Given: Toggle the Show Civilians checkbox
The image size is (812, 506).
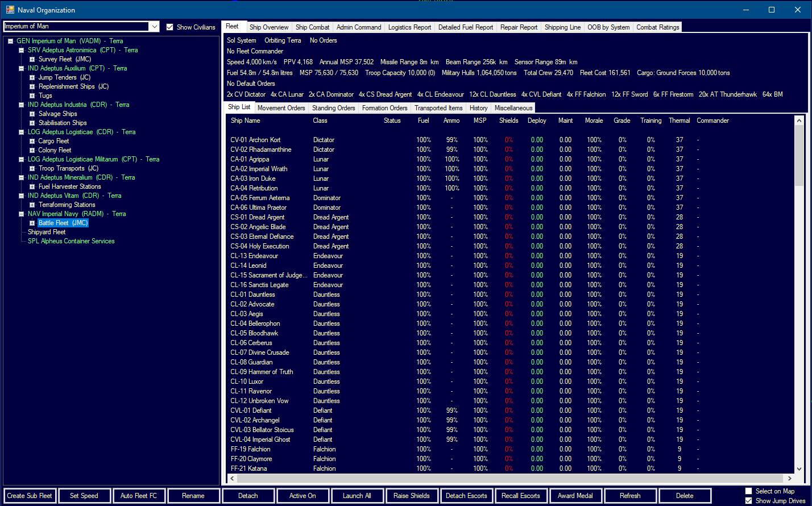Looking at the screenshot, I should [x=169, y=27].
